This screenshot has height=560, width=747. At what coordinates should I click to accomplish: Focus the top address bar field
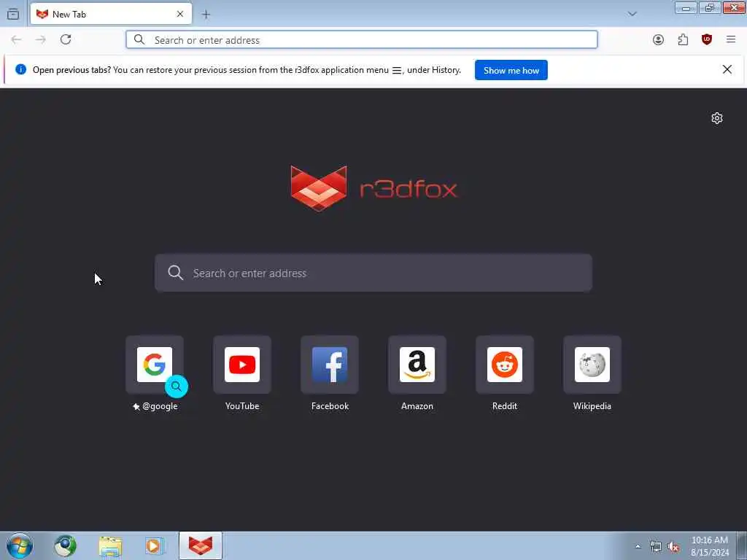(x=362, y=39)
